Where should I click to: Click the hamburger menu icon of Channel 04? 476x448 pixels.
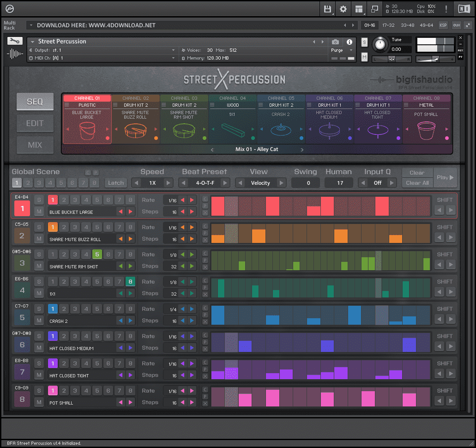point(212,105)
